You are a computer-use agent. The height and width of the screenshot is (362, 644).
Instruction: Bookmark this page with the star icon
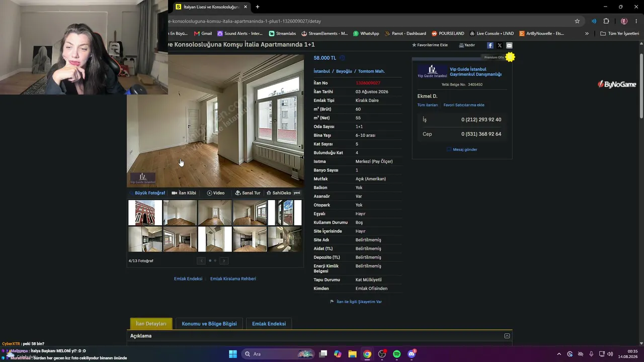pos(577,21)
